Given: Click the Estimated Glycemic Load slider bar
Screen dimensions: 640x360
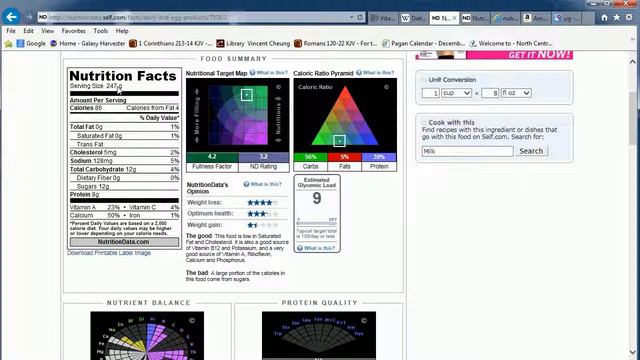Looking at the screenshot, I should tap(317, 223).
